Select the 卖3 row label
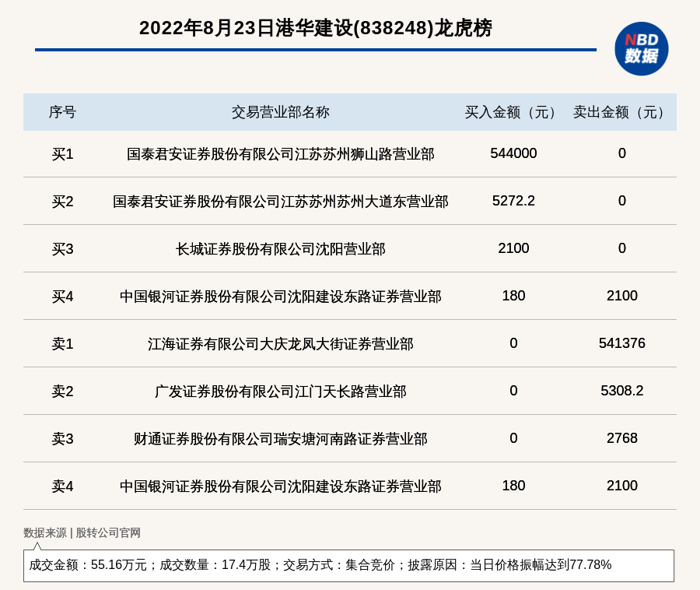700x590 pixels. point(62,438)
